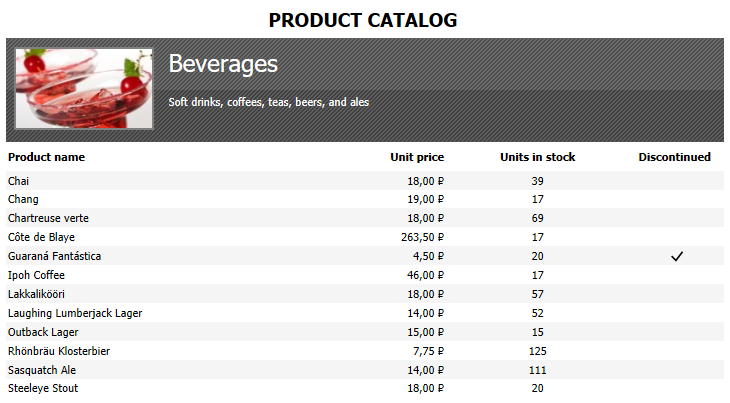Select the Laughing Lumberjack Lager row
Screen dimensions: 730x403
365,313
